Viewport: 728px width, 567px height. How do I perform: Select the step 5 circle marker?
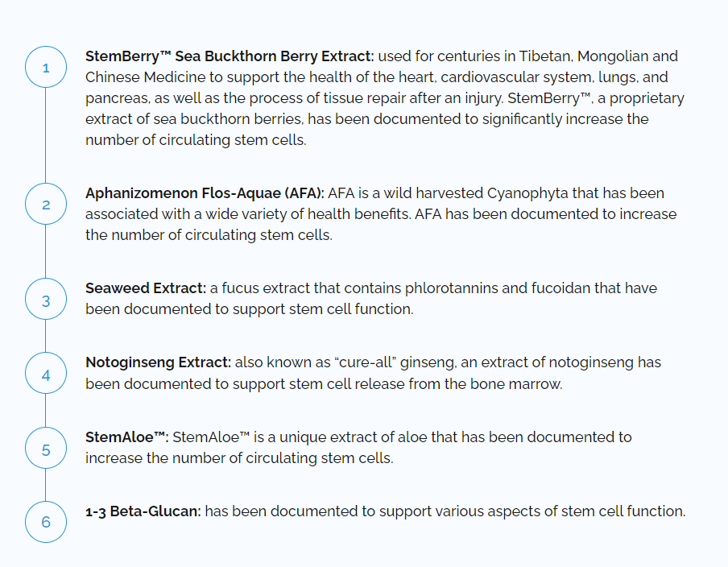point(46,449)
